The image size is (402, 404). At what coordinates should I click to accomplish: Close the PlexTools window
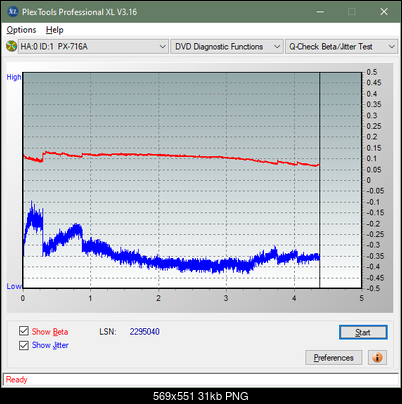pos(384,12)
